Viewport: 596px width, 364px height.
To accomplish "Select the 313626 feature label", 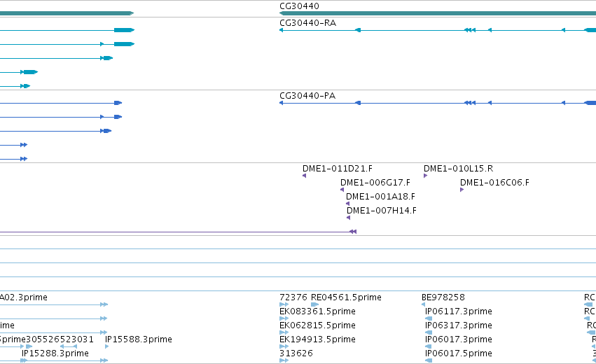I will (x=296, y=353).
